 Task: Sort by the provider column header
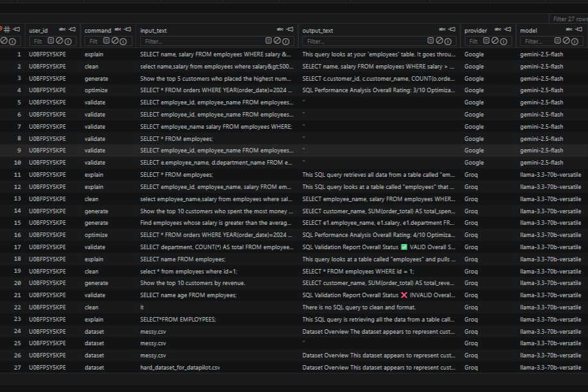point(475,31)
